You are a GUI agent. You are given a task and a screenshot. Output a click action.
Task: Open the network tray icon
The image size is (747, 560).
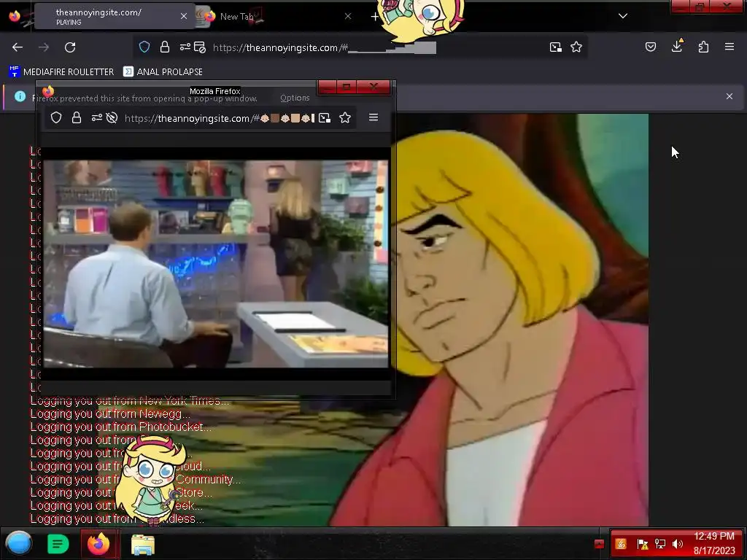click(659, 544)
